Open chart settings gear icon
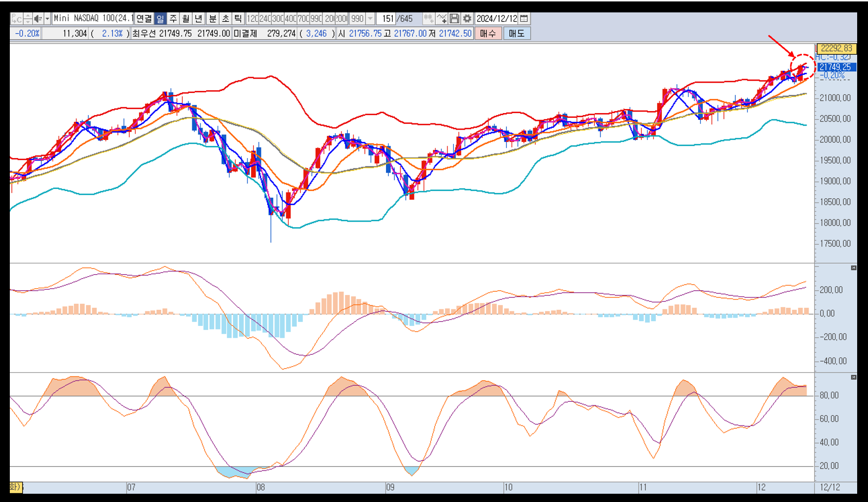Screen dimensions: 868x502 (x=467, y=19)
